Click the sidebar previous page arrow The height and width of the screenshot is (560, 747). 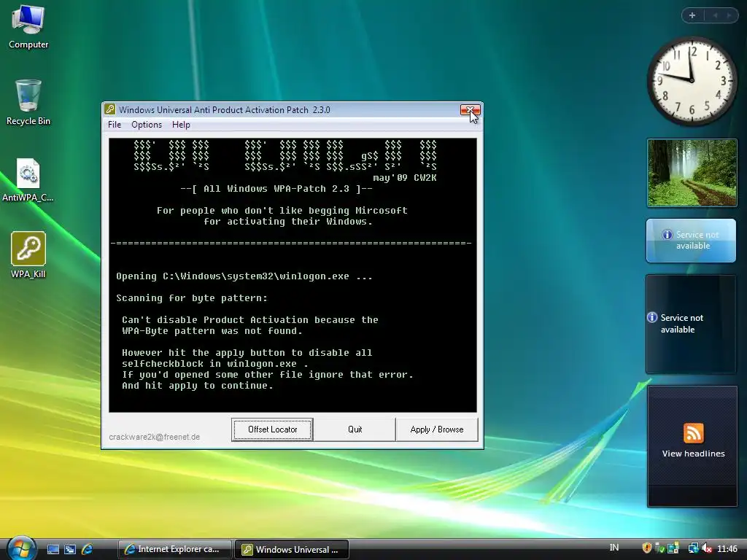click(x=715, y=15)
